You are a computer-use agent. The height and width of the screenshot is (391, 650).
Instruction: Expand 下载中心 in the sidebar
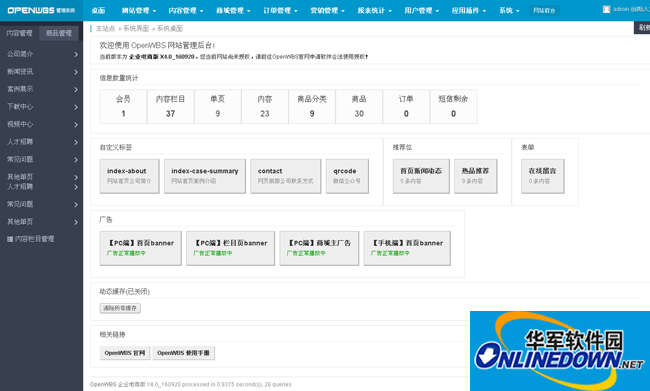click(41, 107)
